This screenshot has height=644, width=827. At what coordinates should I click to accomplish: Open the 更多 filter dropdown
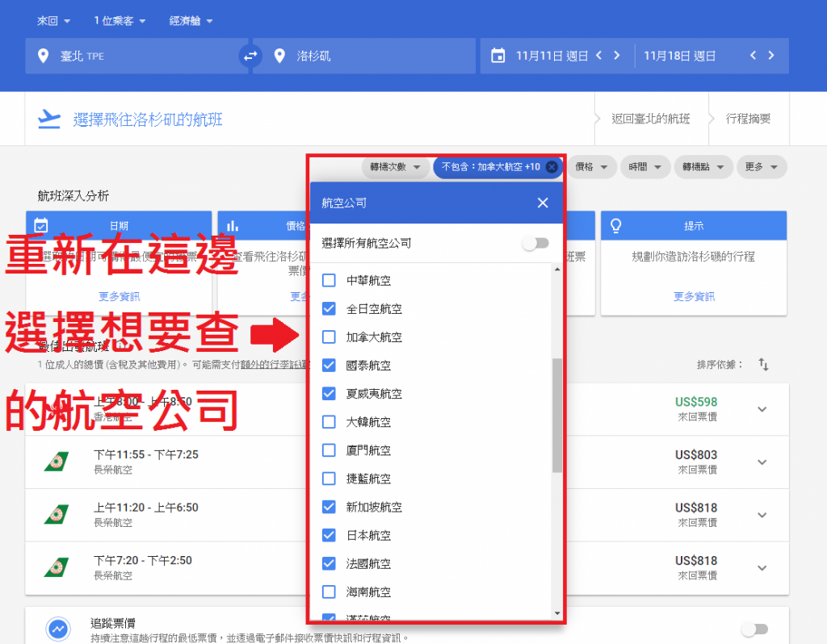pyautogui.click(x=762, y=167)
